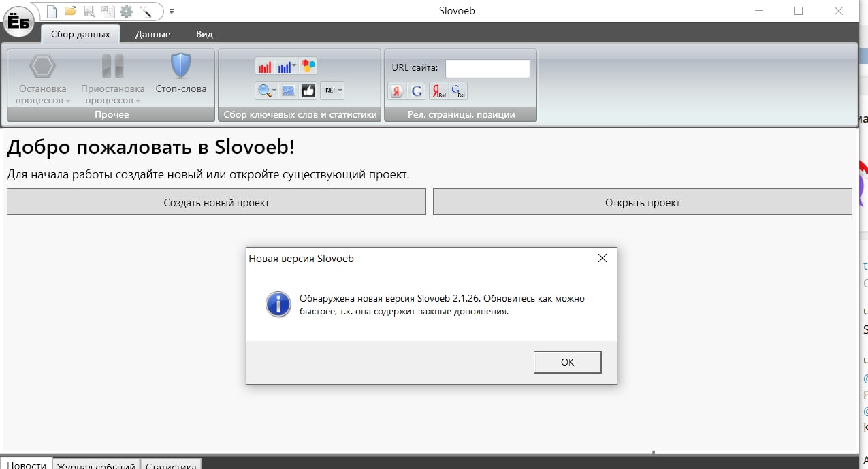Switch to the Журнал событий bottom tab
868x469 pixels.
coord(96,465)
